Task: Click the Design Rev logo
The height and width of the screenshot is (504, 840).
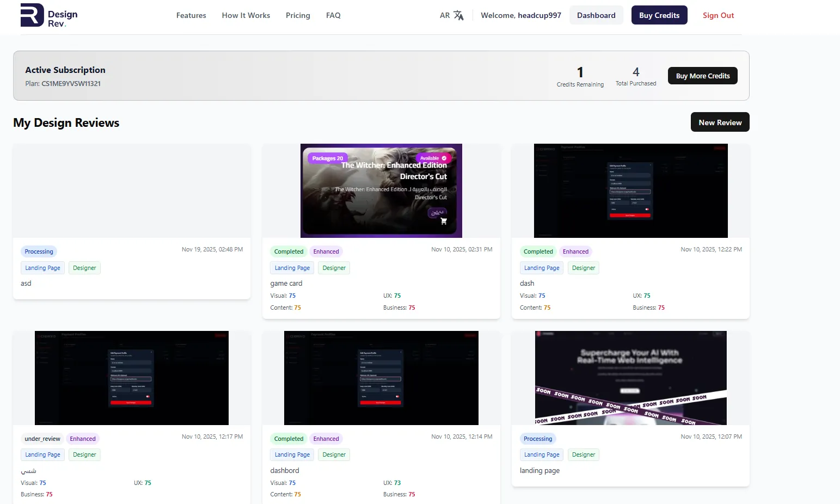Action: click(49, 15)
